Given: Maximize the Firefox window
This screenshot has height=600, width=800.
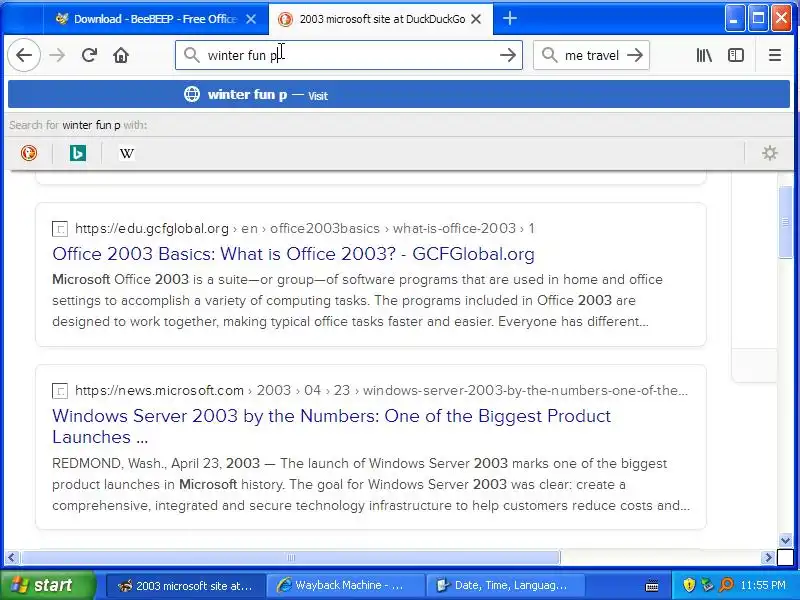Looking at the screenshot, I should pyautogui.click(x=758, y=19).
